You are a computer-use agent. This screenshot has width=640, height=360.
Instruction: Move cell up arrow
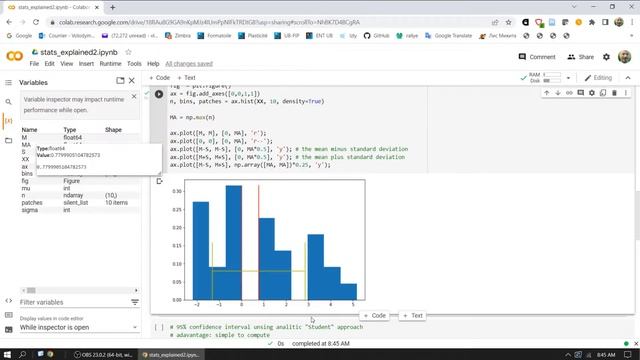pos(547,93)
